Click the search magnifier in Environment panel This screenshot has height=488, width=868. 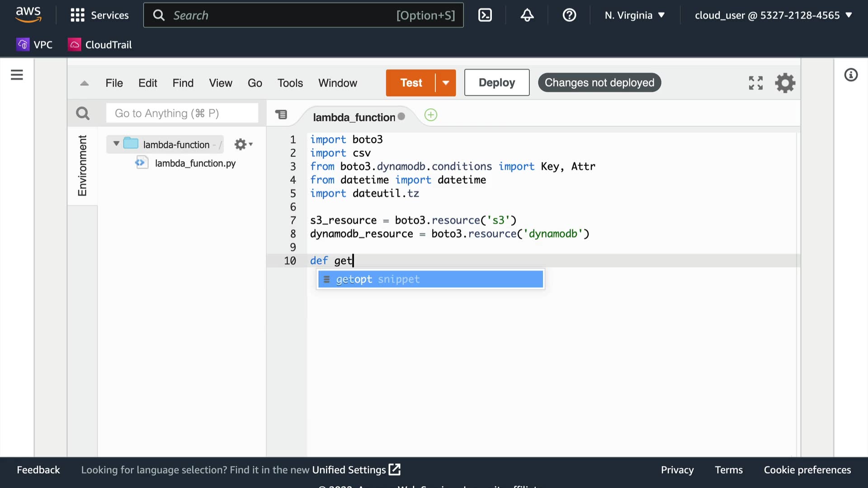click(x=83, y=113)
